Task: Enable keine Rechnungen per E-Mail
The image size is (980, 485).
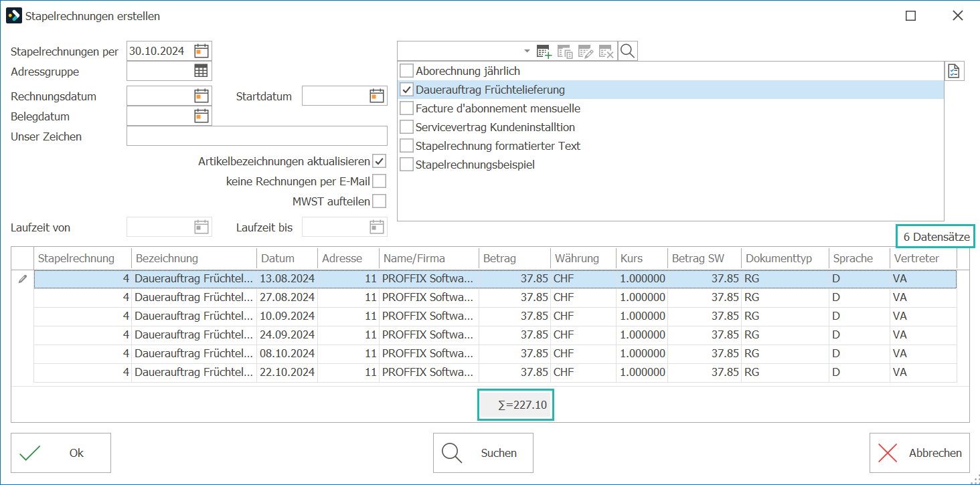Action: (380, 181)
